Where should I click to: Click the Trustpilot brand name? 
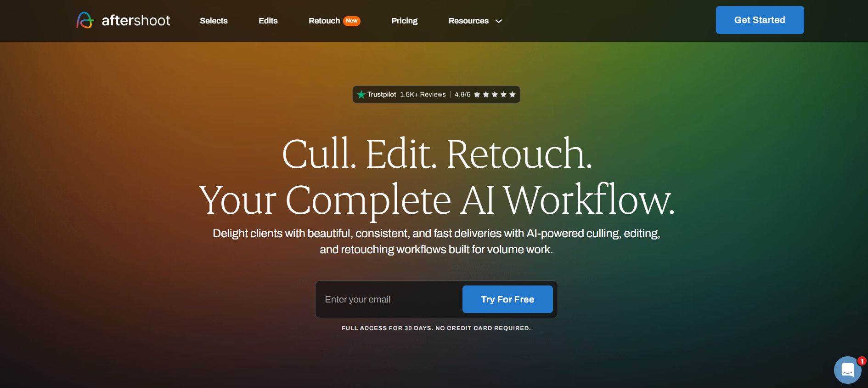(382, 95)
